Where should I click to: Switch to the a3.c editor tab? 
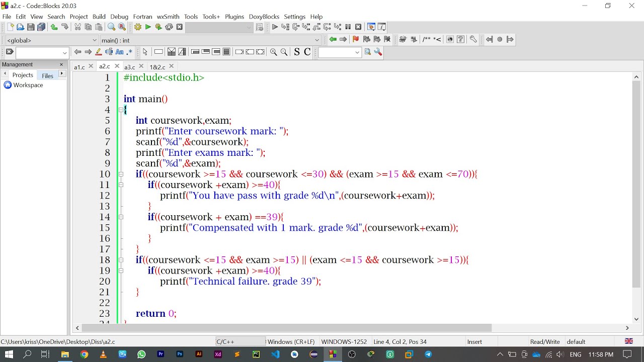click(x=130, y=67)
